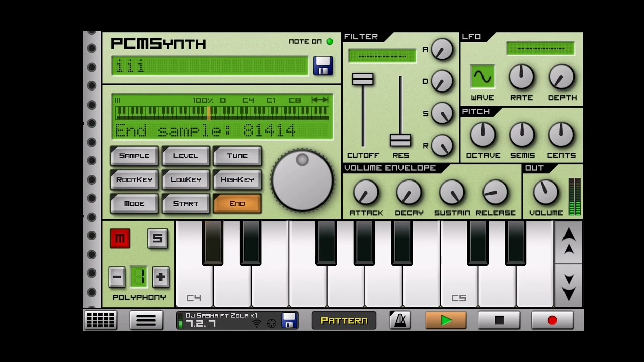Click the Cutoff filter slider handle

[x=363, y=79]
